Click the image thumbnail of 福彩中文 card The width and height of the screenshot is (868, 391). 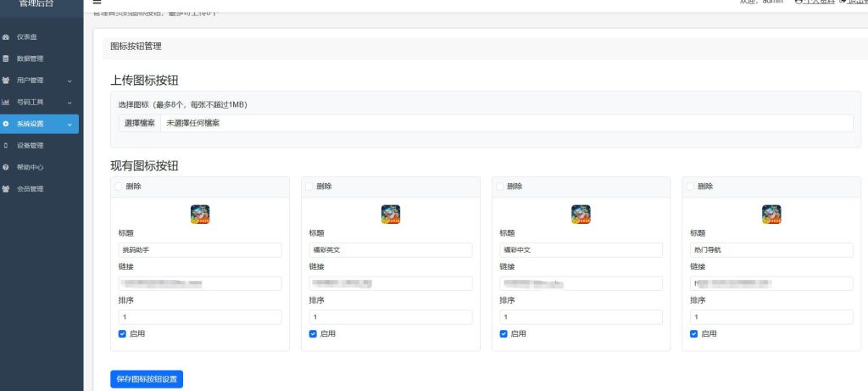pyautogui.click(x=581, y=215)
